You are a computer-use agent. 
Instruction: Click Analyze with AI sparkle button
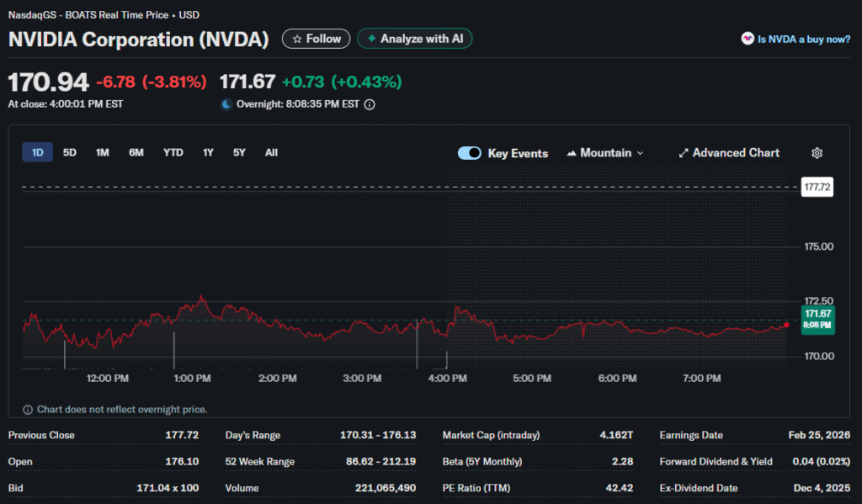[414, 39]
